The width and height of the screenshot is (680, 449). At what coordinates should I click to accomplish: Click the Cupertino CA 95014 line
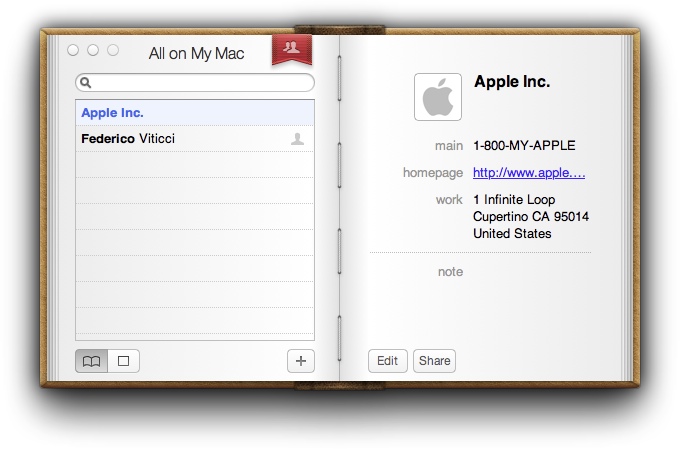pos(531,216)
